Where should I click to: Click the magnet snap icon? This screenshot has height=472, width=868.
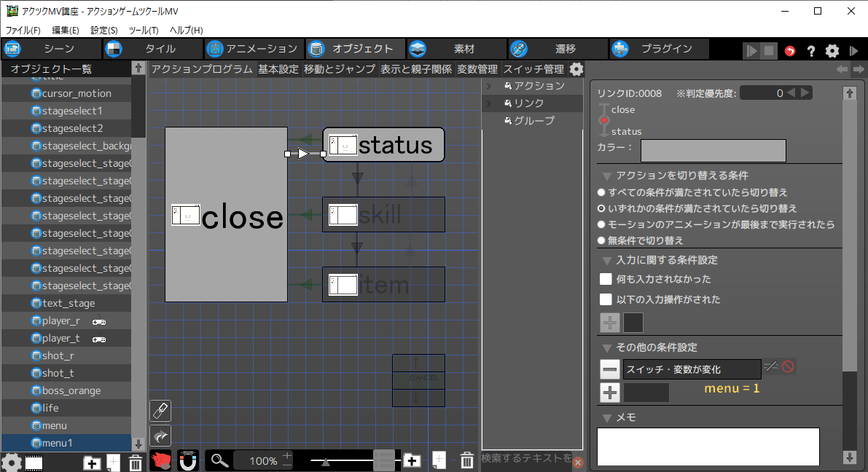pyautogui.click(x=188, y=460)
